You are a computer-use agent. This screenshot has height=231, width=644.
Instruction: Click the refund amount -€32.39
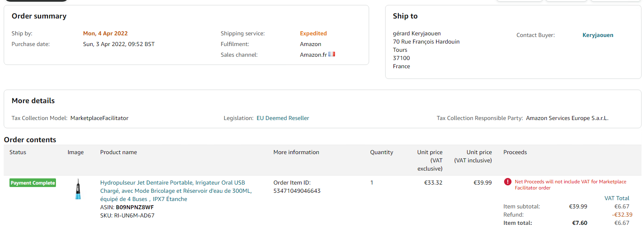[622, 215]
